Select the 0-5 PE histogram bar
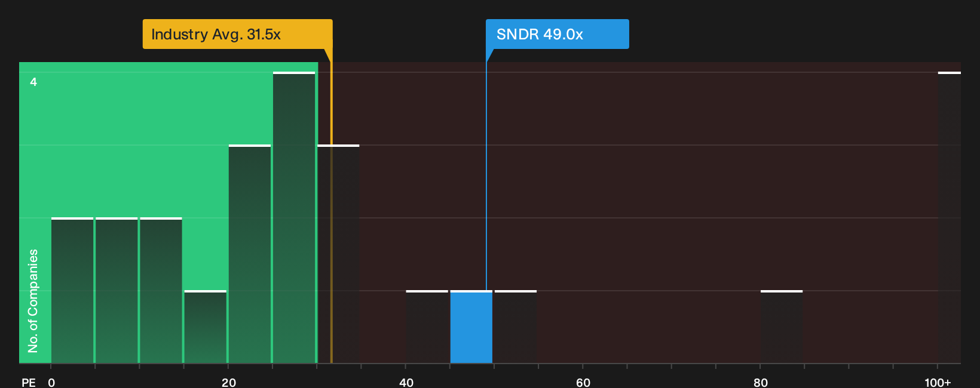Image resolution: width=980 pixels, height=388 pixels. click(x=72, y=291)
